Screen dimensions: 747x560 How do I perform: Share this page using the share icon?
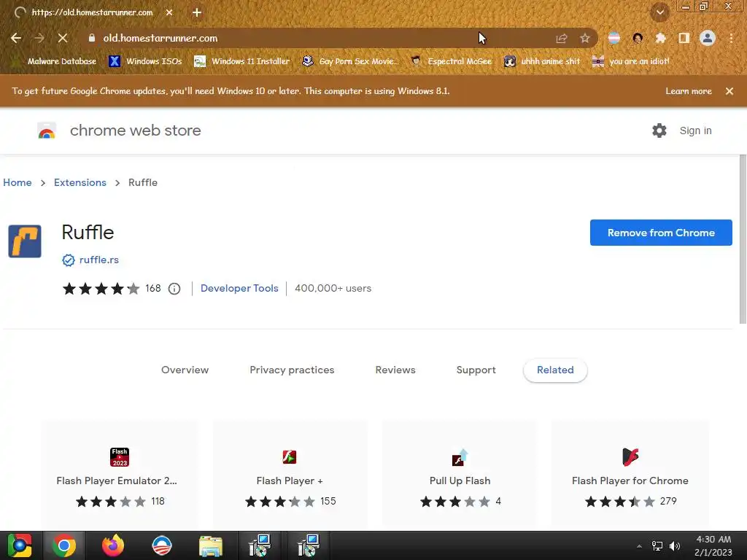561,38
